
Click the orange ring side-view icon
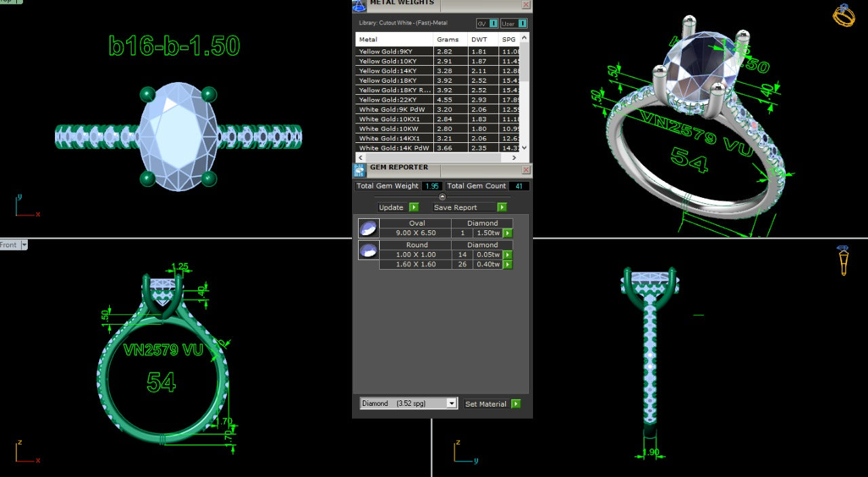point(844,260)
